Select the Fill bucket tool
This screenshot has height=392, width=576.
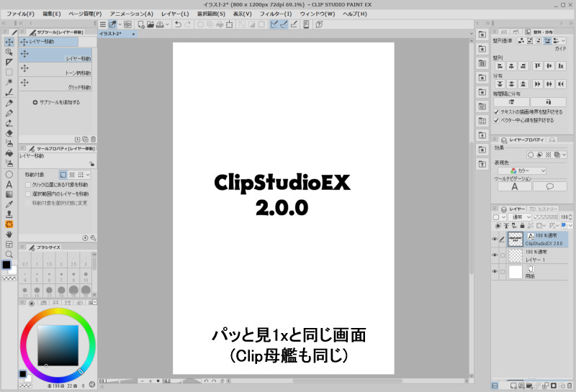[9, 153]
